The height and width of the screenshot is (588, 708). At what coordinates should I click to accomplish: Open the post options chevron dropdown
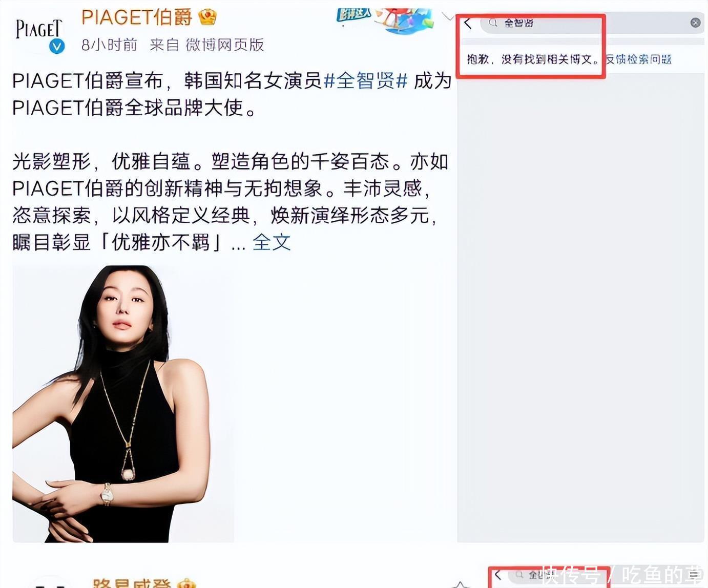click(447, 17)
